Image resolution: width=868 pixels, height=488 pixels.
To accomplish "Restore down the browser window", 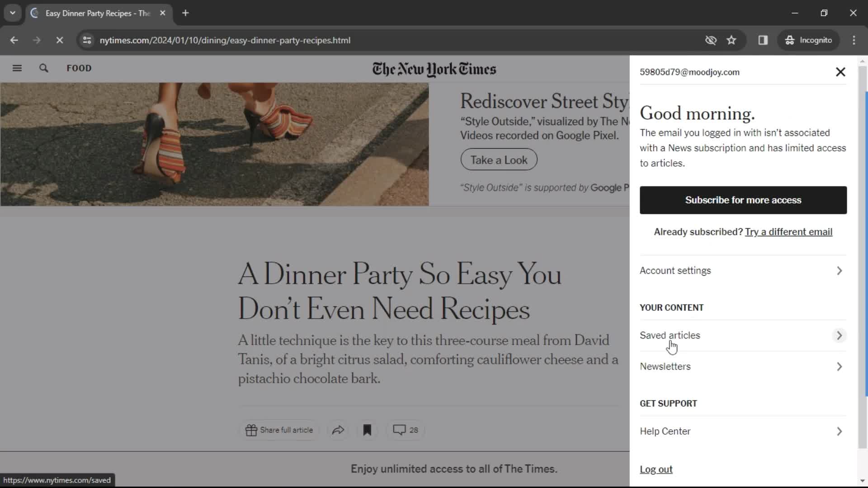I will pyautogui.click(x=824, y=13).
